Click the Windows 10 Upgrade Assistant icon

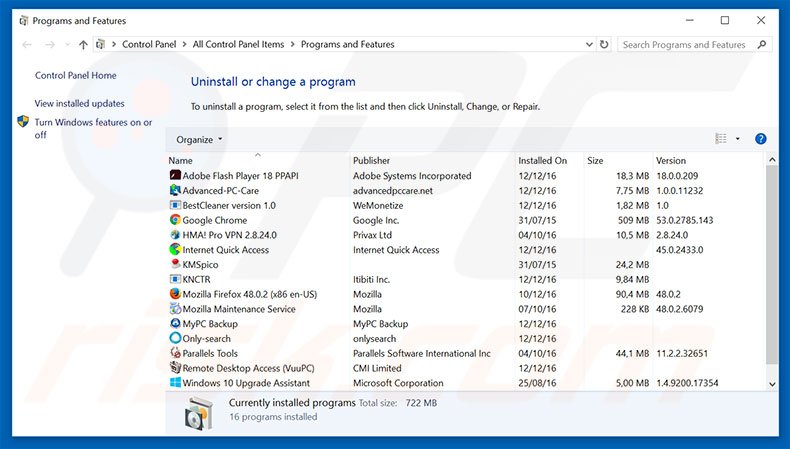175,382
